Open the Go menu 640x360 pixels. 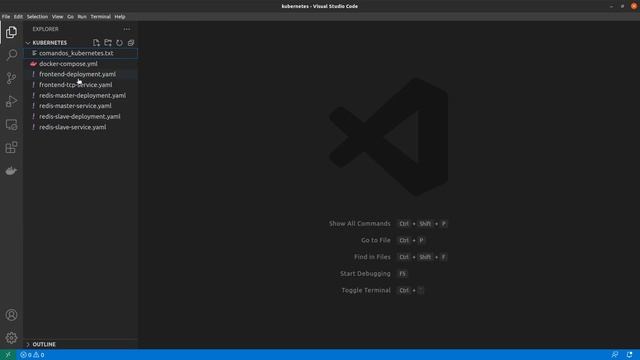click(x=71, y=17)
